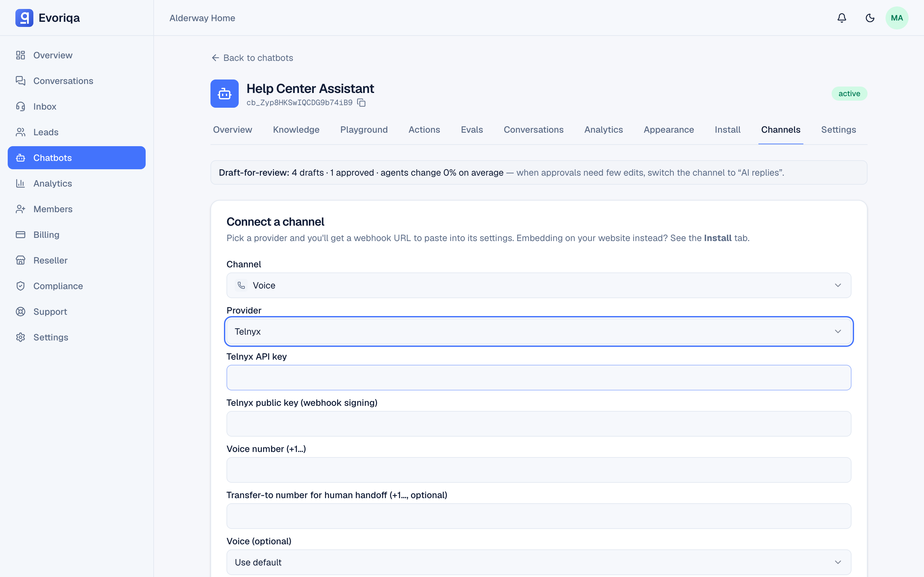Copy the chatbot ID
This screenshot has width=924, height=577.
(x=361, y=103)
